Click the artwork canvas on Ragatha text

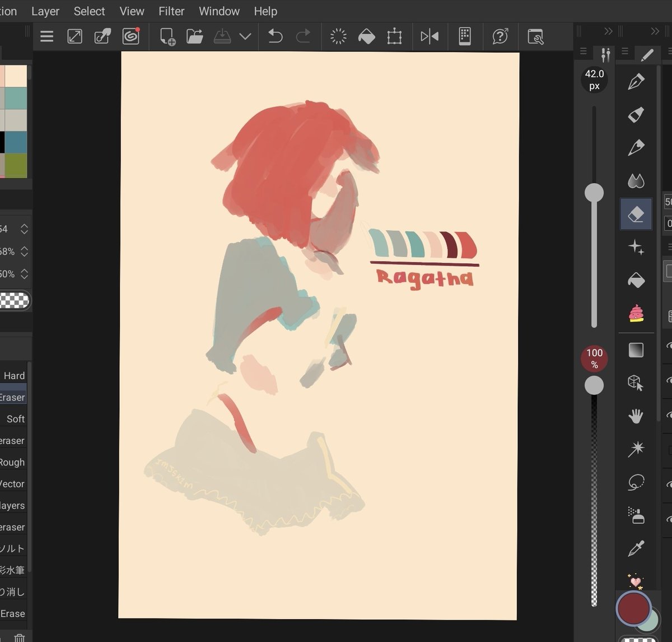click(424, 278)
